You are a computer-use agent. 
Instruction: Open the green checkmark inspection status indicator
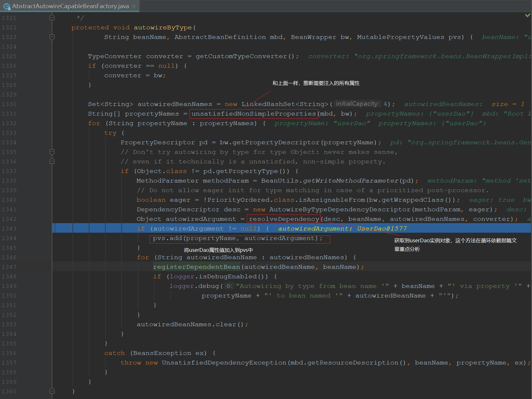528,15
